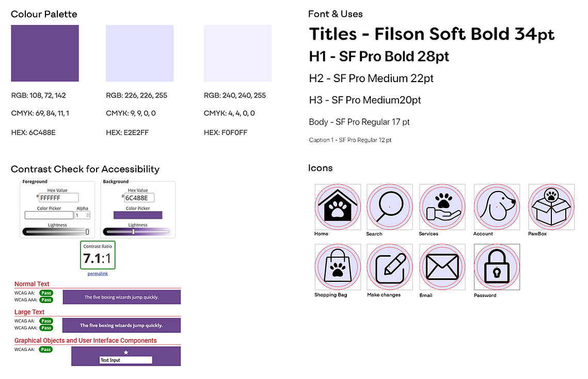
Task: Select the lavender E2E2FF swatch
Action: pos(139,53)
